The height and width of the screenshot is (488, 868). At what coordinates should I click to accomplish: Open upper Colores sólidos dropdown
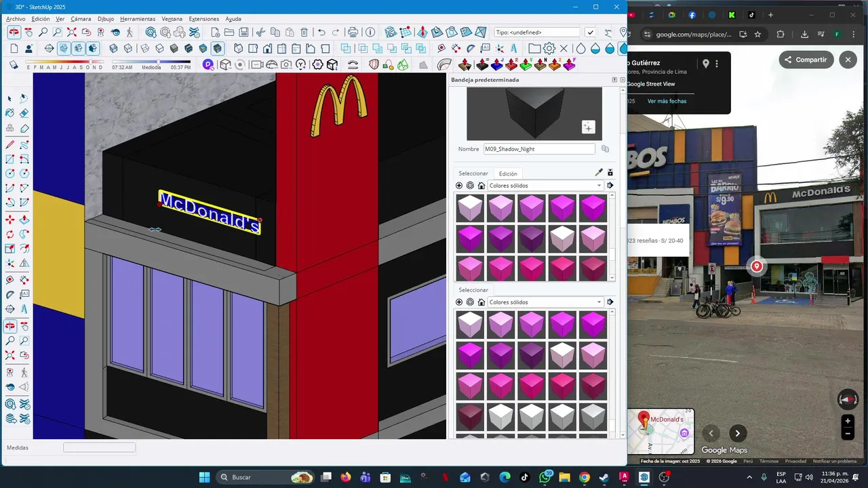point(546,186)
